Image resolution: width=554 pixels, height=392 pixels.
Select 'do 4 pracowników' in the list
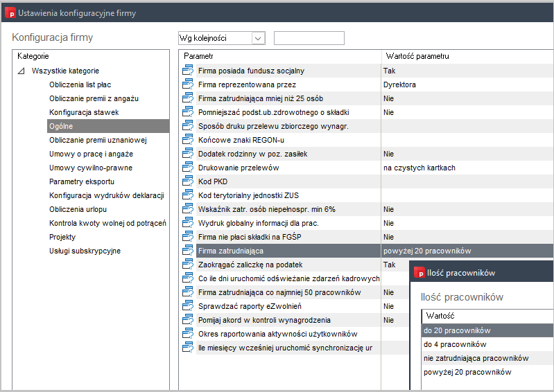point(454,344)
